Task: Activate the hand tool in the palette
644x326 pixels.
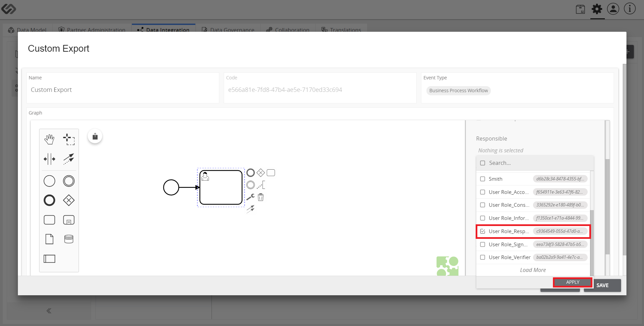Action: [49, 139]
